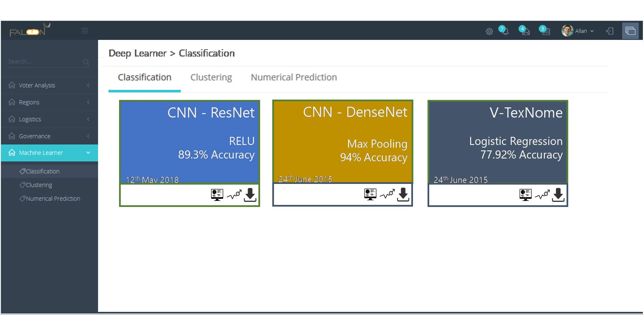This screenshot has height=315, width=644.
Task: Open the settings gear in top bar
Action: tap(489, 31)
